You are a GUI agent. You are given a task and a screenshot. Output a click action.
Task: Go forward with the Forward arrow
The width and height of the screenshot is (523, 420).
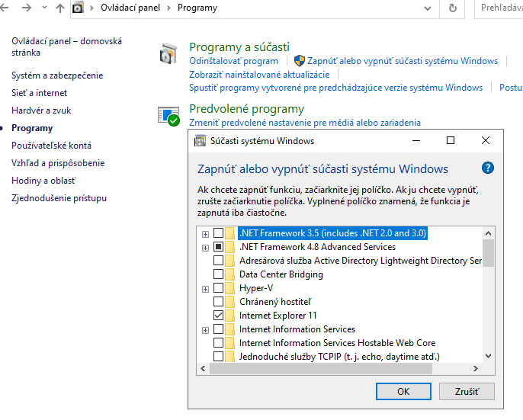click(x=26, y=8)
